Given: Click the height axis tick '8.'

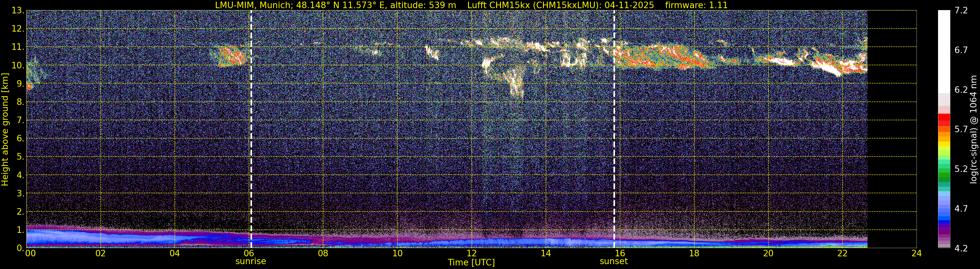Looking at the screenshot, I should pos(20,102).
